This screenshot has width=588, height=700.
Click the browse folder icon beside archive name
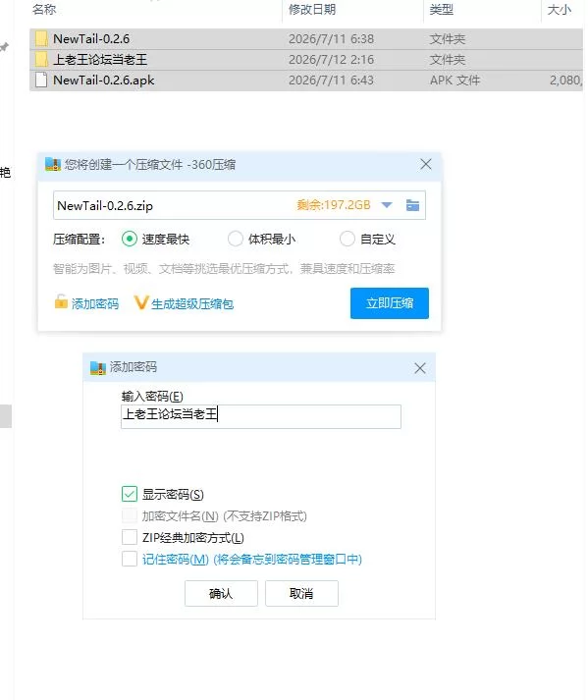(412, 205)
